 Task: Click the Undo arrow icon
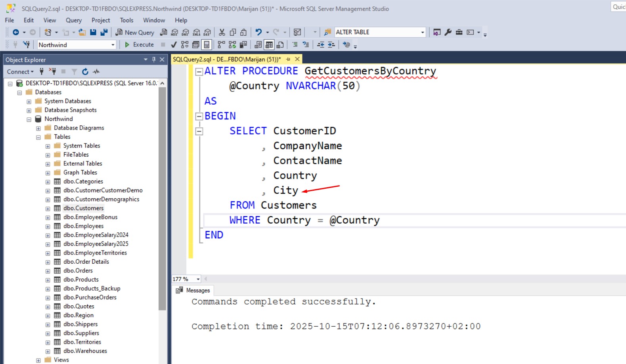pyautogui.click(x=258, y=33)
